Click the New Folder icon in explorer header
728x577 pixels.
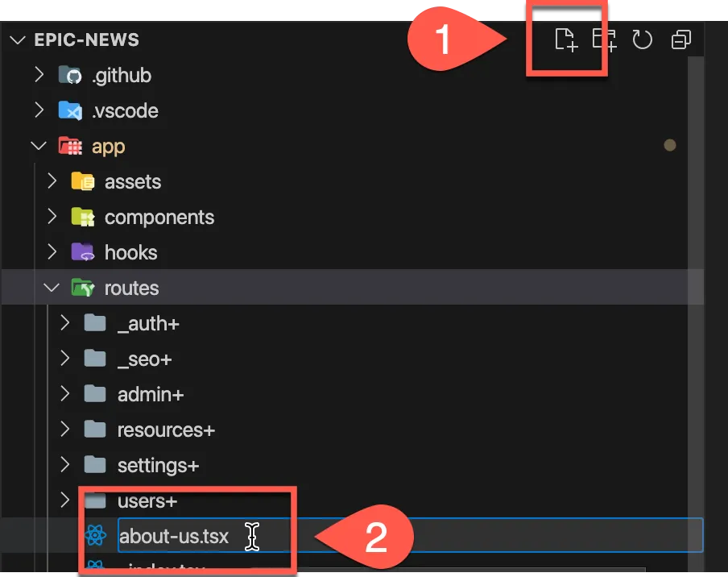point(604,40)
